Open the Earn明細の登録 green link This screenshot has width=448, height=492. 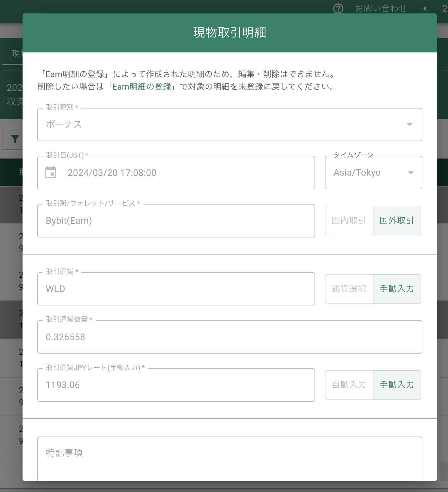pos(142,87)
